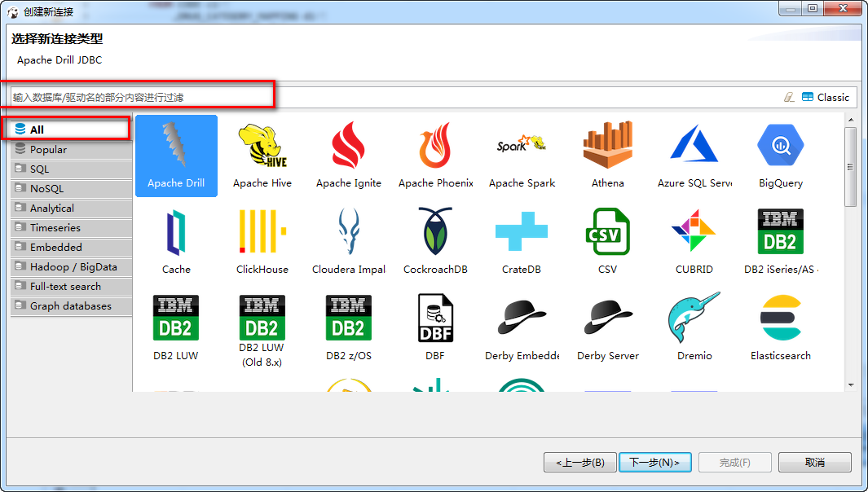Select the Apache Drill database icon
The height and width of the screenshot is (492, 868).
pos(176,156)
